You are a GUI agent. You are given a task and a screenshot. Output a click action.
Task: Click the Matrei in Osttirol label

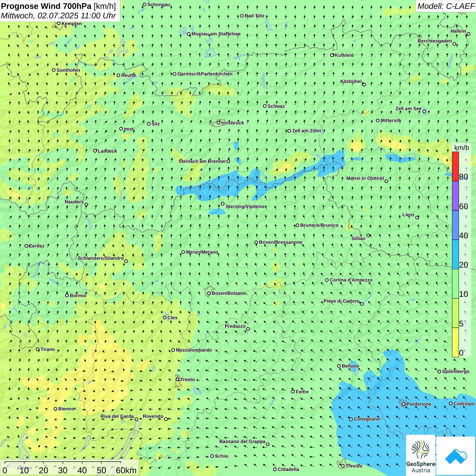pos(365,178)
